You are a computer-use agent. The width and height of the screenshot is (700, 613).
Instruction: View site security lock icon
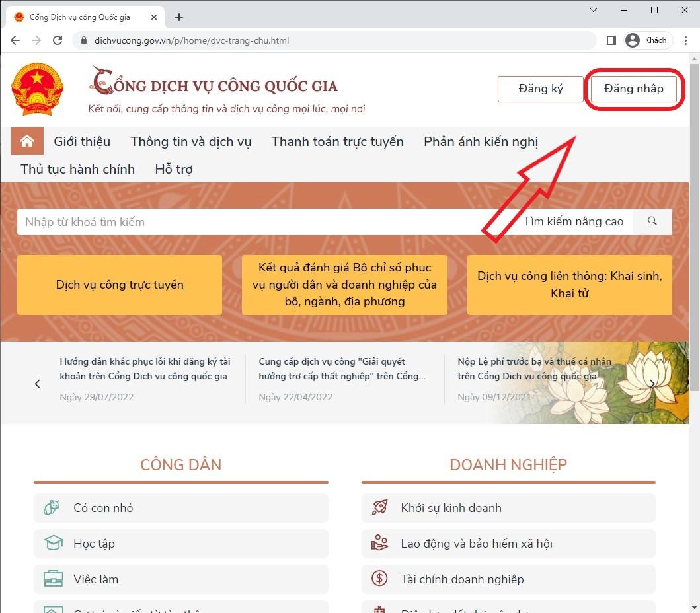click(83, 40)
